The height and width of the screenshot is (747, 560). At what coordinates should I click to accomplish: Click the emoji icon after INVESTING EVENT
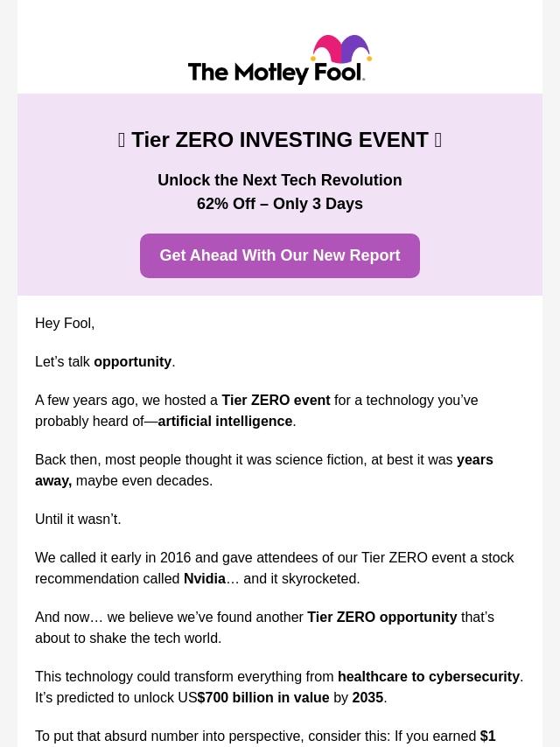437,140
